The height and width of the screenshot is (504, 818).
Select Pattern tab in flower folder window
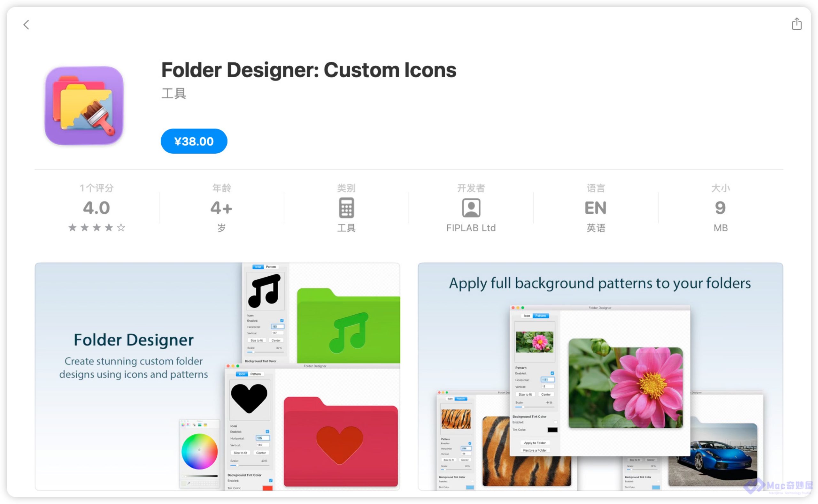(541, 316)
